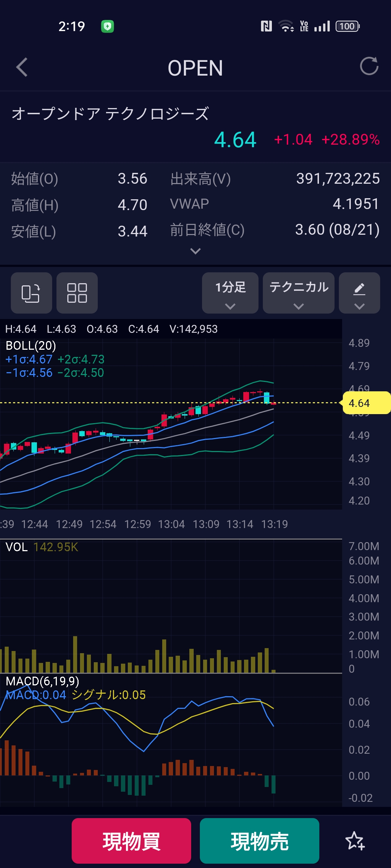The width and height of the screenshot is (391, 868).
Task: Tap the open price 3.56
Action: tap(133, 179)
